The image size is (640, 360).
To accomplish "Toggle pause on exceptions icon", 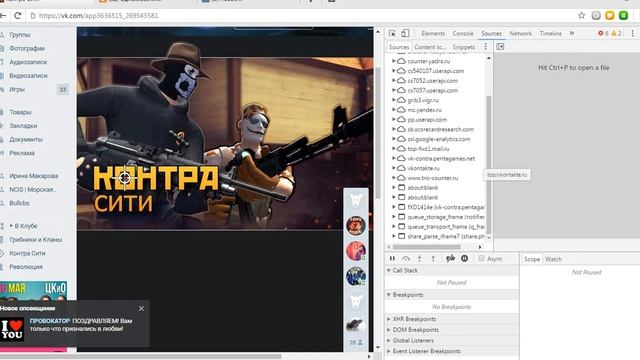I will point(464,258).
